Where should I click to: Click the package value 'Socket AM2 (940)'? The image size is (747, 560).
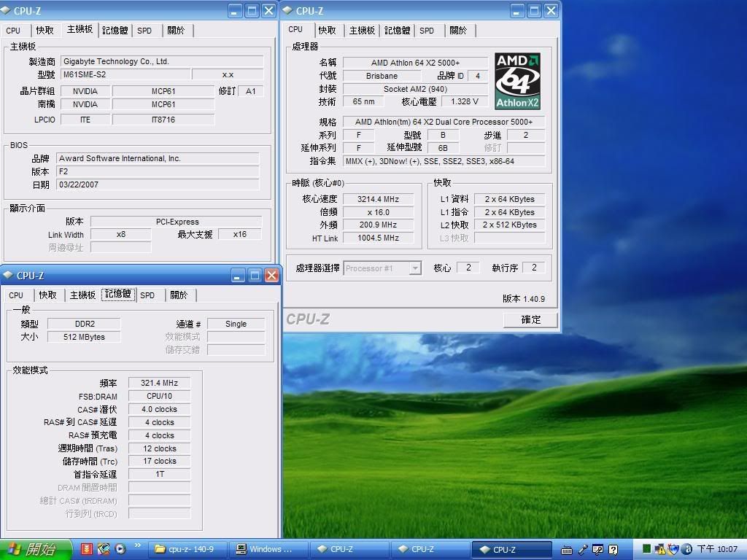tap(415, 89)
